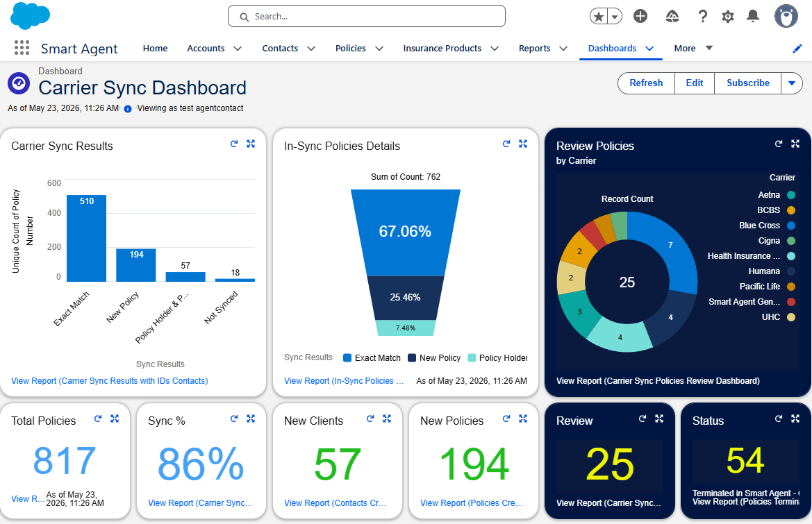This screenshot has height=524, width=812.
Task: Click the Edit dashboard button
Action: pos(695,83)
